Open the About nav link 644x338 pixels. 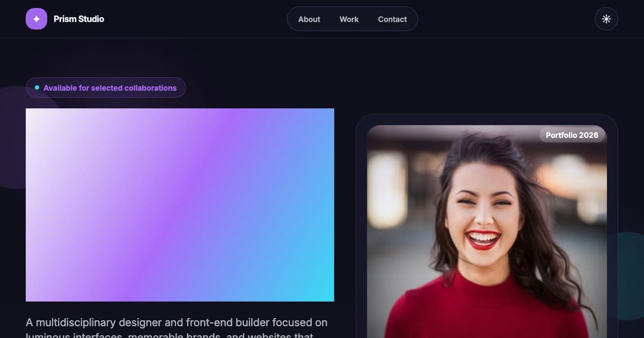click(309, 19)
